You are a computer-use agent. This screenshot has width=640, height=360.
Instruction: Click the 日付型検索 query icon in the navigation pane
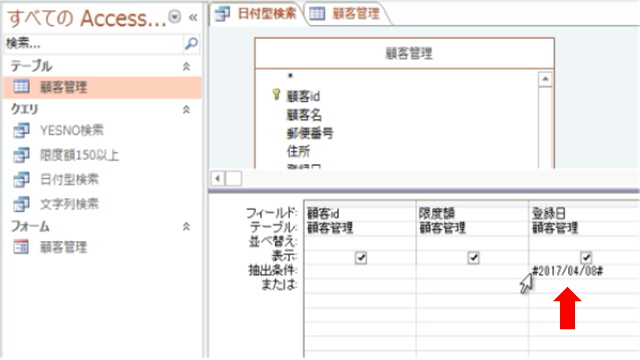click(x=21, y=180)
